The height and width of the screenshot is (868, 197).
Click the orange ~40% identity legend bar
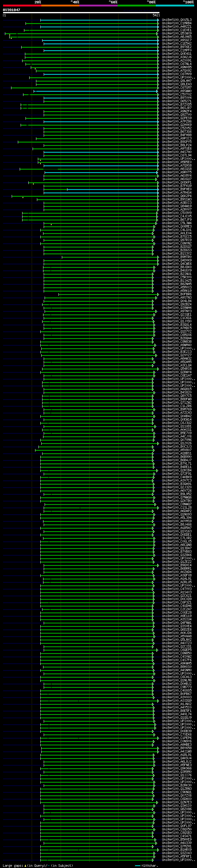[60, 6]
